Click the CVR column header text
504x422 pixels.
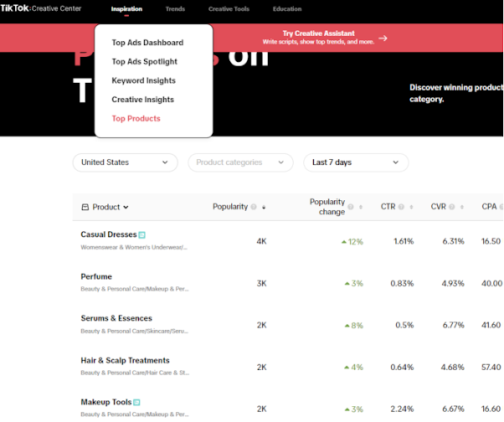point(439,206)
